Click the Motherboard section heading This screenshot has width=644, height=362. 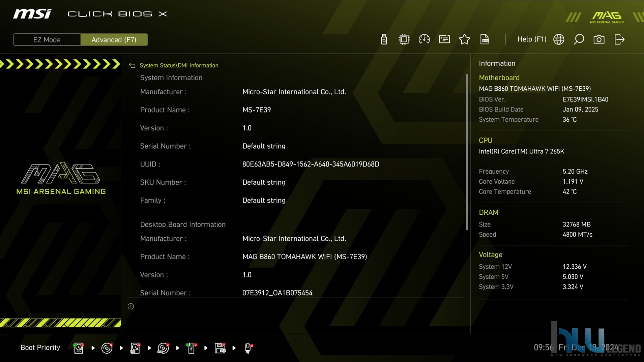(499, 78)
